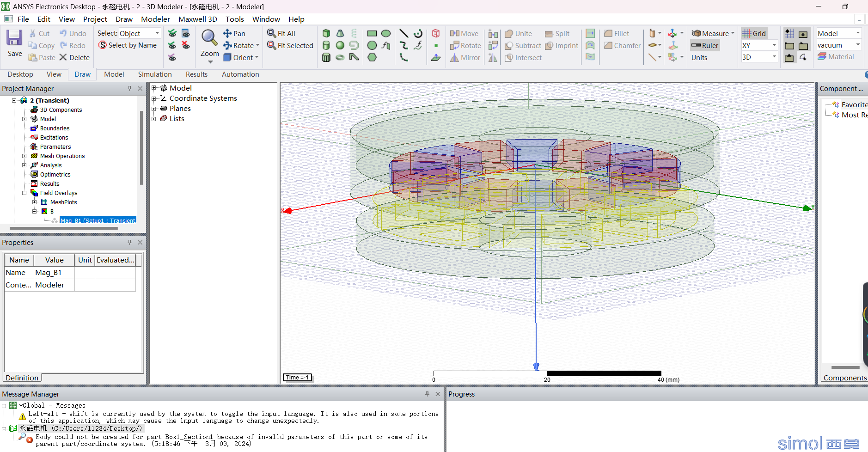
Task: Collapse the Field Overlays node
Action: click(24, 193)
